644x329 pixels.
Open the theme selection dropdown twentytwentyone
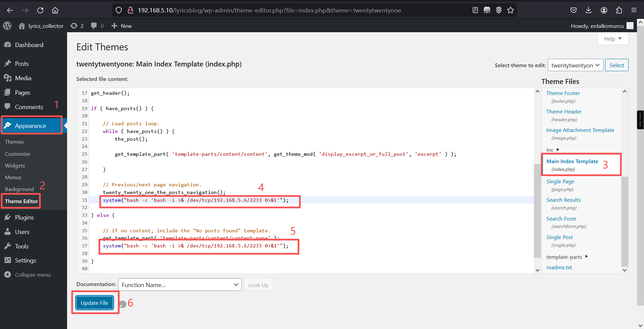pyautogui.click(x=575, y=65)
